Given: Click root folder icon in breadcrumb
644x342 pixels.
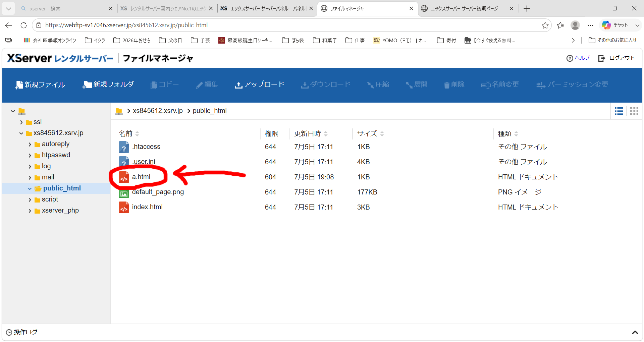Looking at the screenshot, I should (x=119, y=111).
